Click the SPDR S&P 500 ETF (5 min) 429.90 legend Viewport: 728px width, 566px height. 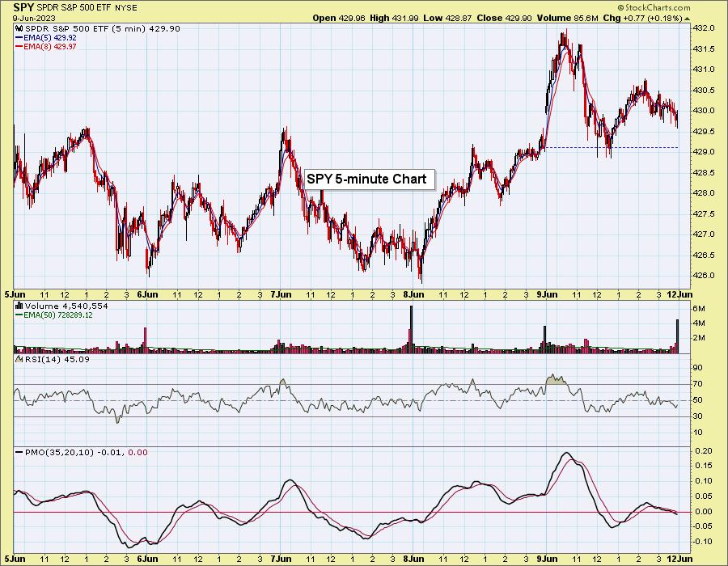[x=103, y=29]
